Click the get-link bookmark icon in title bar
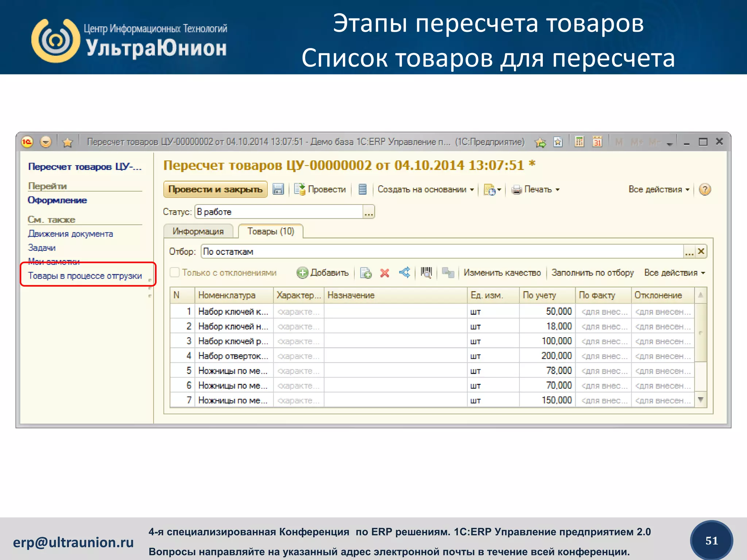The image size is (747, 560). click(558, 142)
